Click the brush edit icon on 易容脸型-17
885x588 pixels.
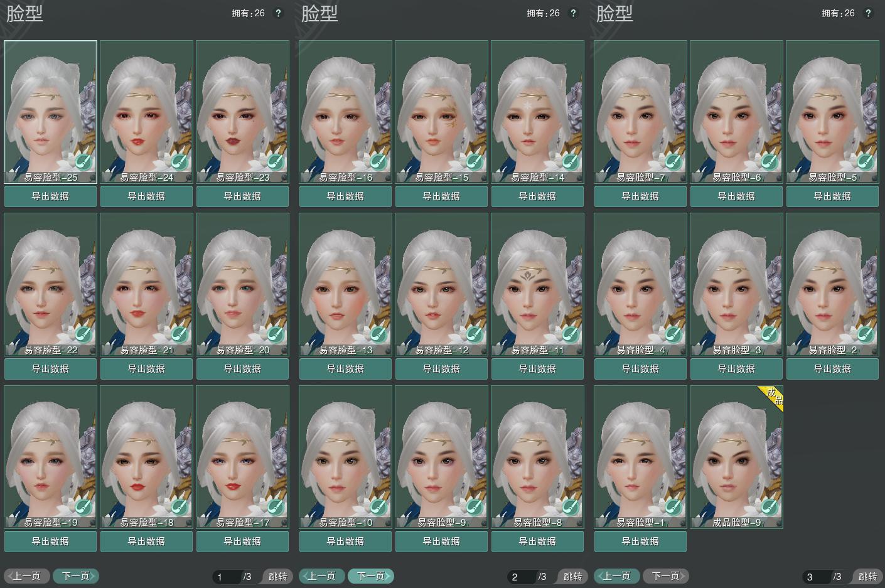coord(276,507)
